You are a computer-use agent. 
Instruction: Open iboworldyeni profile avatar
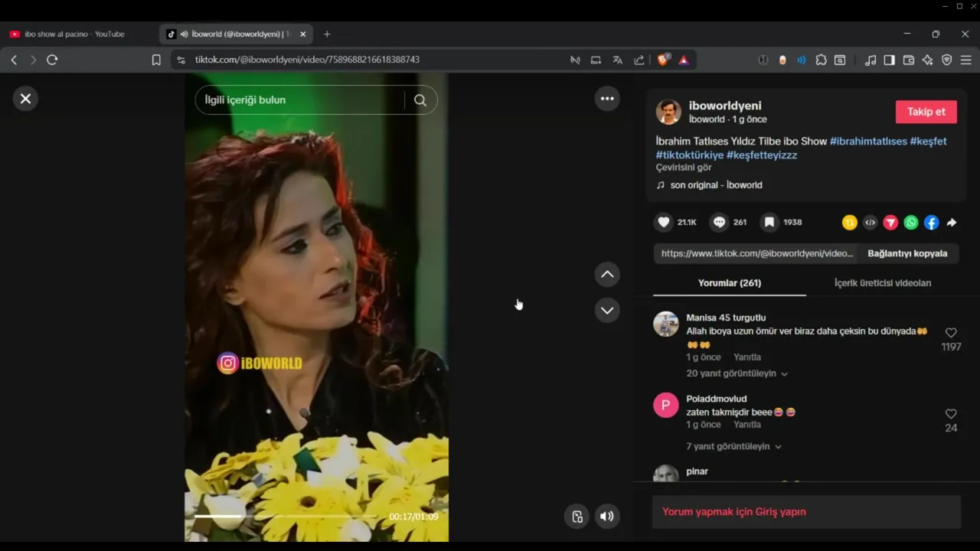coord(668,112)
